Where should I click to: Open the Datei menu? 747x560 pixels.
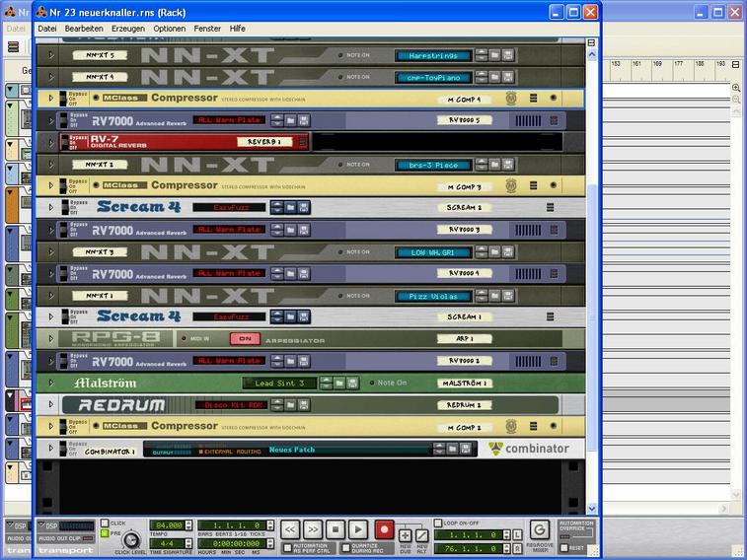tap(47, 29)
